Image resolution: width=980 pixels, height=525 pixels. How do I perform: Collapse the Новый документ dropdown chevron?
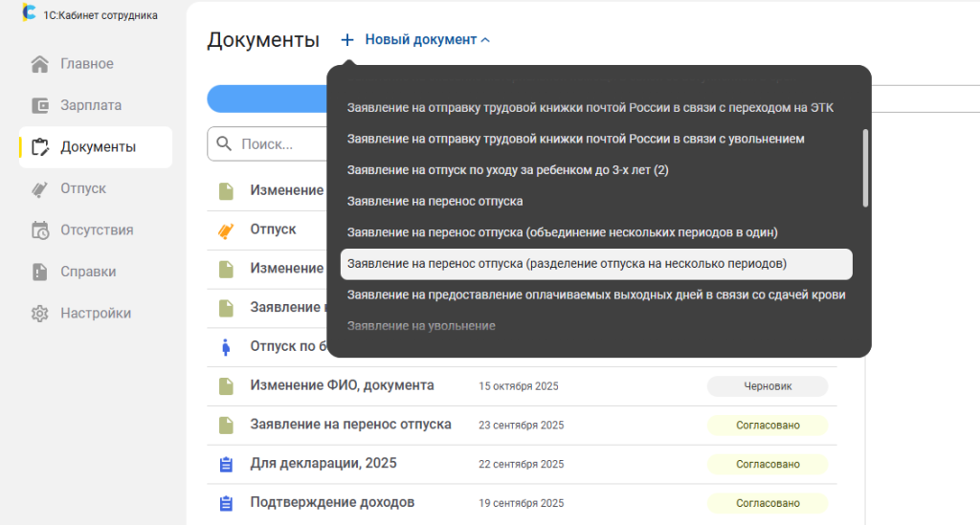pyautogui.click(x=485, y=40)
